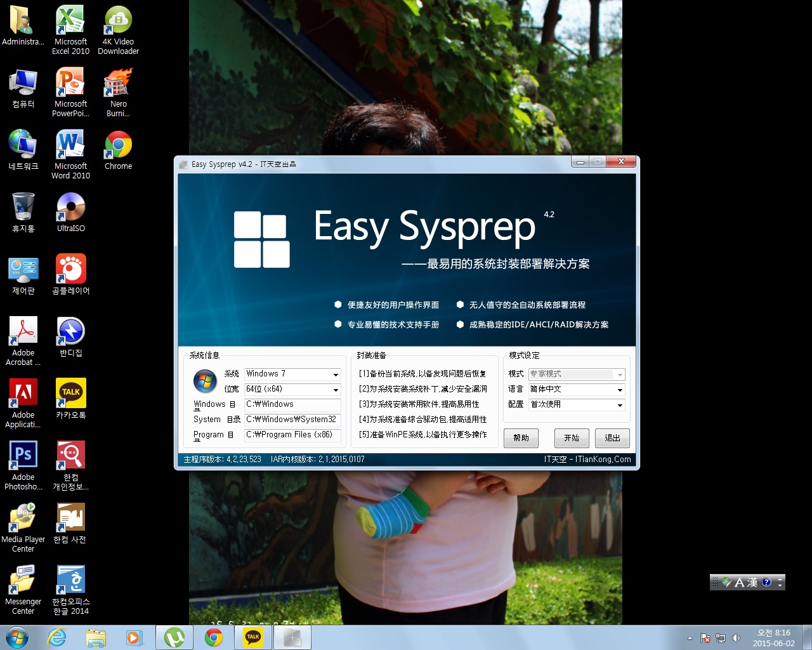Open Internet Explorer in the taskbar
This screenshot has width=812, height=650.
coord(56,637)
